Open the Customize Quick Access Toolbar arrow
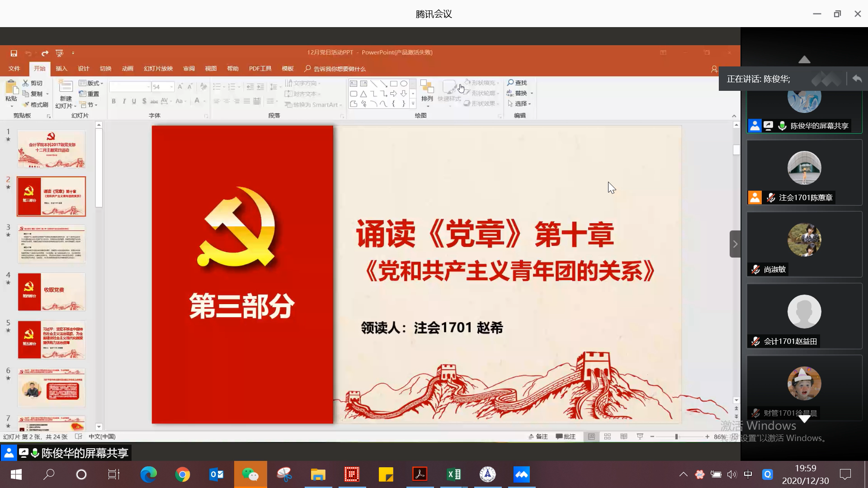This screenshot has width=868, height=488. pos(73,53)
